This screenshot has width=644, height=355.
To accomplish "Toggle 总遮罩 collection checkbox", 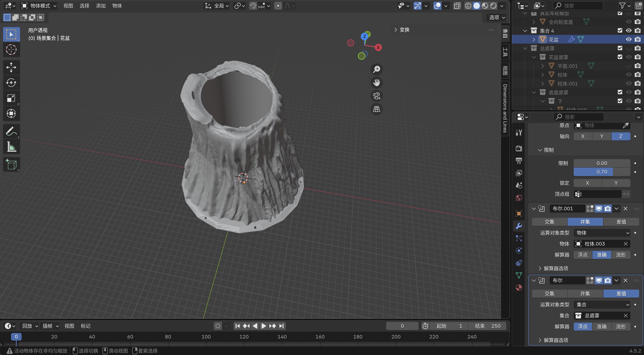I will pyautogui.click(x=620, y=48).
